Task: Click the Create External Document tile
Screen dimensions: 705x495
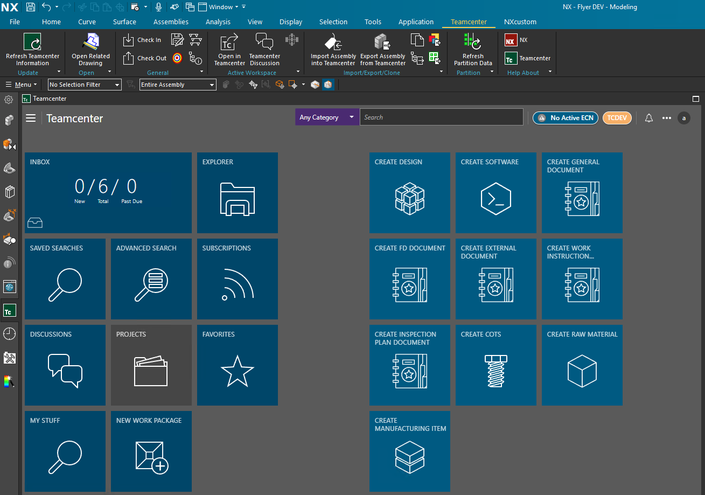Action: [496, 279]
